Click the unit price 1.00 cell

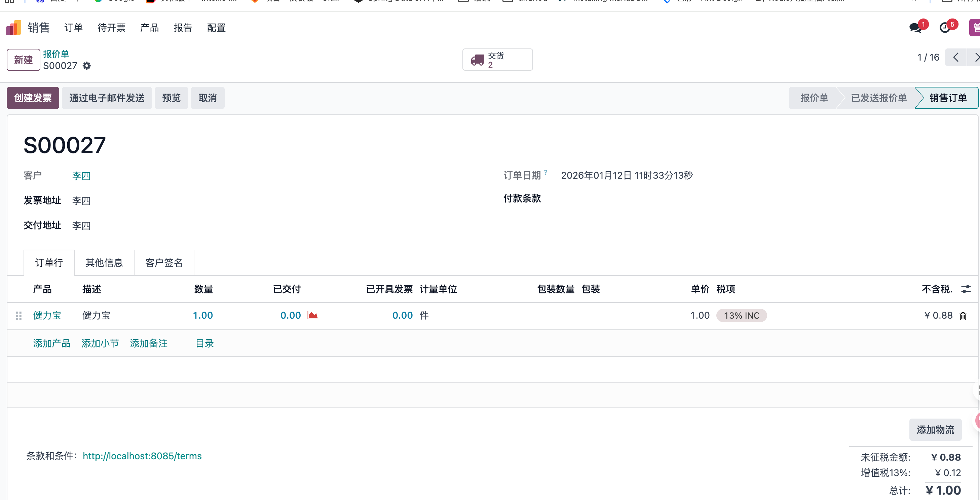(700, 316)
